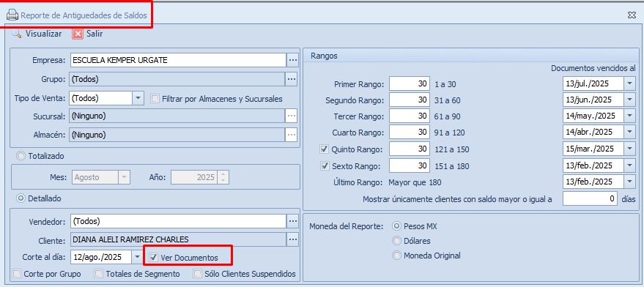
Task: Open Segundo Rango date dropdown 13/jun./2025
Action: point(629,100)
